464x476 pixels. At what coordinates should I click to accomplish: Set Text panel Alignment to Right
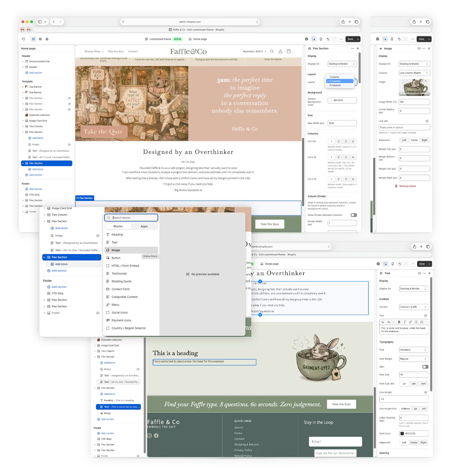coord(424,443)
